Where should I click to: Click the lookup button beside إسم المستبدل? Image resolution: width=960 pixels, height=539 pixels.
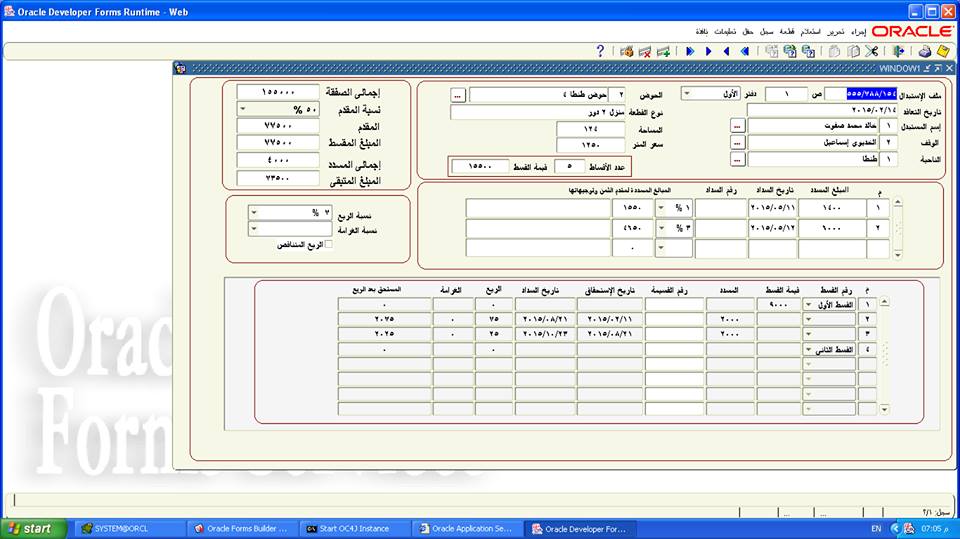click(x=737, y=127)
